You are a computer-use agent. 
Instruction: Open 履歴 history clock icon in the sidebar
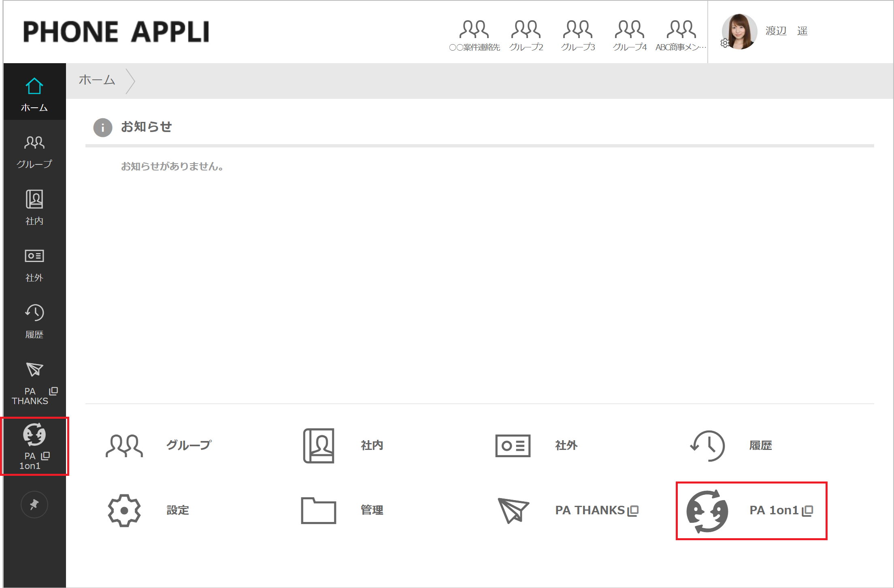[34, 314]
